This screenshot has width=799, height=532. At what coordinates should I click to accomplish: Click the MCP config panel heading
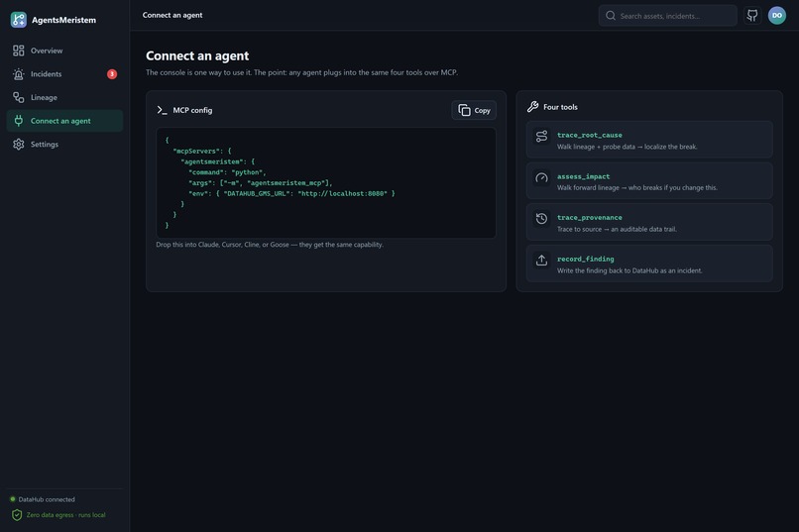[192, 110]
